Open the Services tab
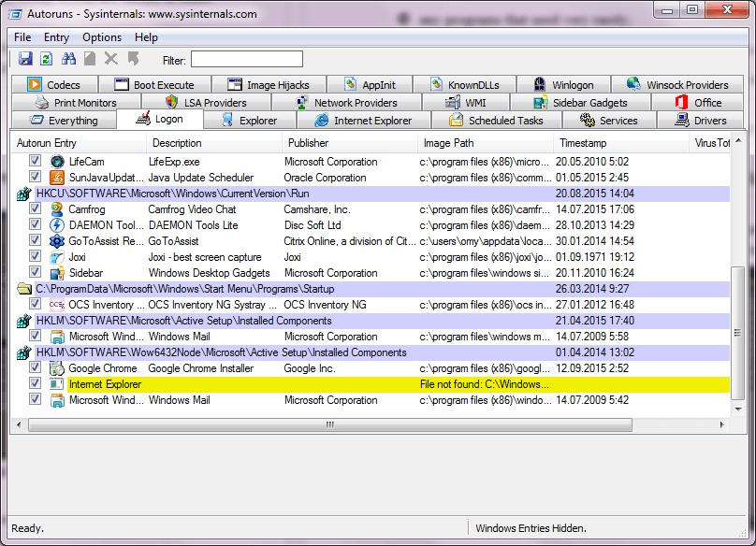 [x=609, y=121]
